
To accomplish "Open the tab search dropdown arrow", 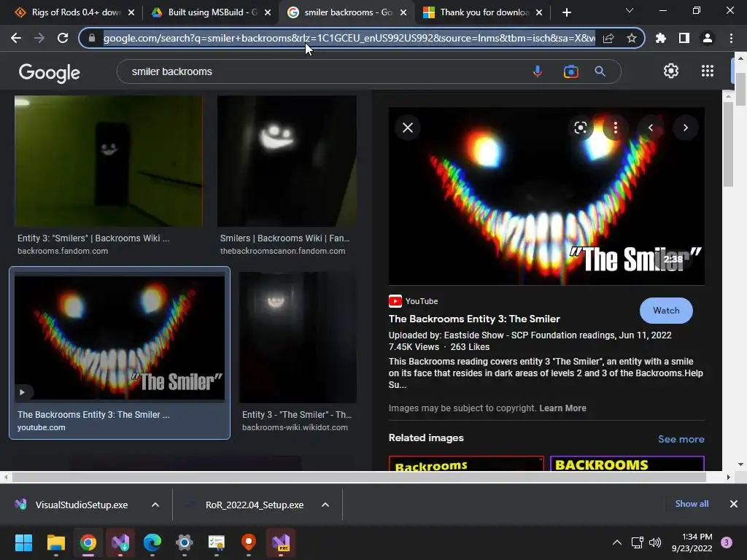I will tap(630, 10).
